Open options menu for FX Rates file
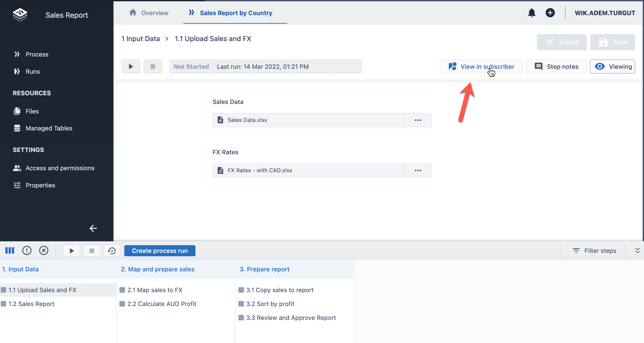The height and width of the screenshot is (343, 644). click(x=418, y=170)
